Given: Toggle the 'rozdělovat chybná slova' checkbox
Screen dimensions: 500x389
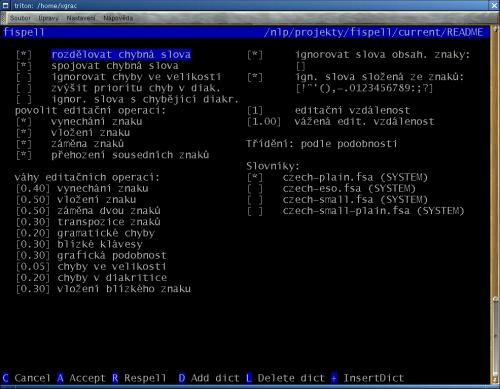Looking at the screenshot, I should (24, 55).
